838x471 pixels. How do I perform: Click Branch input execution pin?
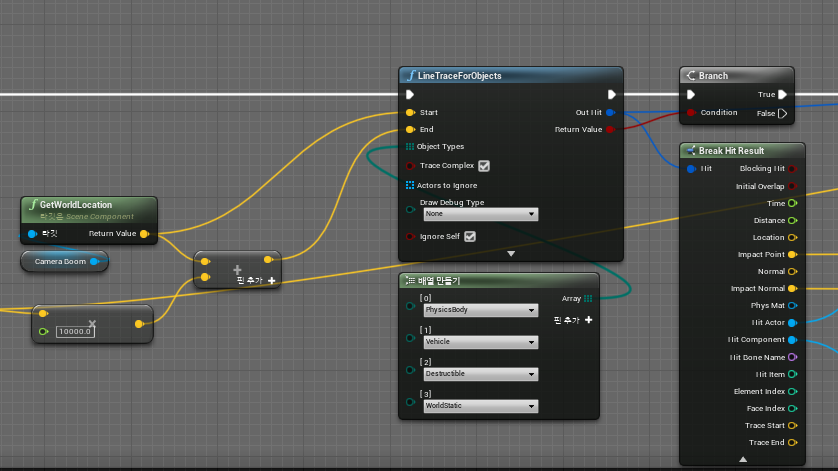tap(691, 95)
